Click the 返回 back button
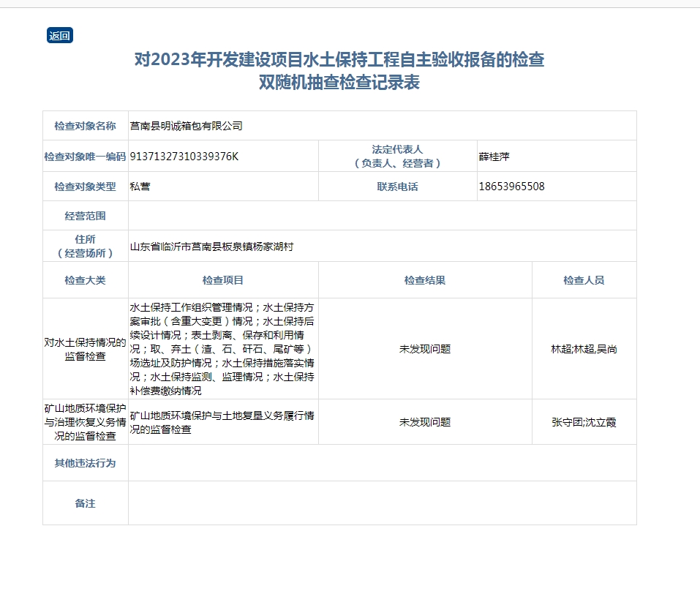Screen dimensions: 700x594 (60, 35)
